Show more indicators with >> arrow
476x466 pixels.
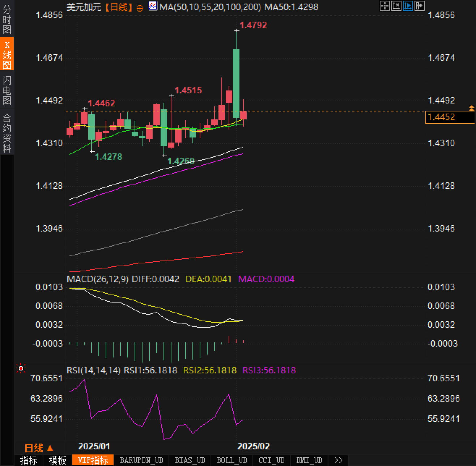click(x=339, y=460)
